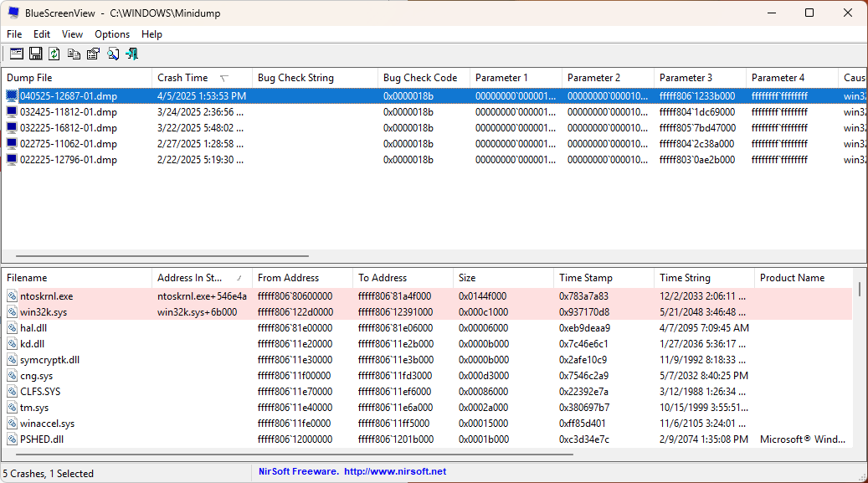Viewport: 868px width, 483px height.
Task: Sort by Address In Stack column header
Action: (x=202, y=278)
